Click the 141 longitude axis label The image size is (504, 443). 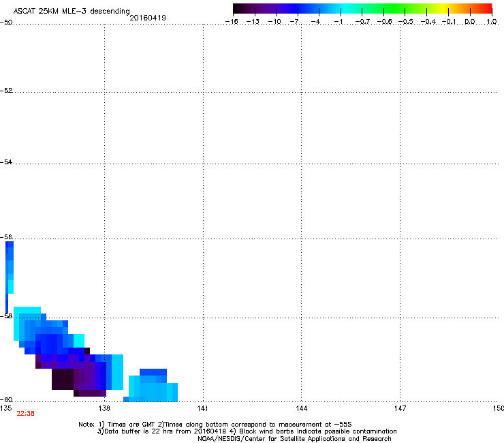[x=202, y=408]
